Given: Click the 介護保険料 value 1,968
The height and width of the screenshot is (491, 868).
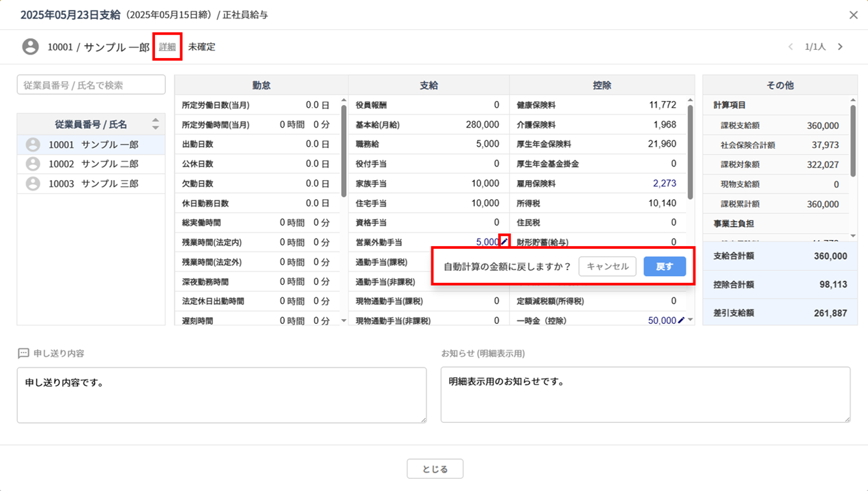Looking at the screenshot, I should (665, 125).
